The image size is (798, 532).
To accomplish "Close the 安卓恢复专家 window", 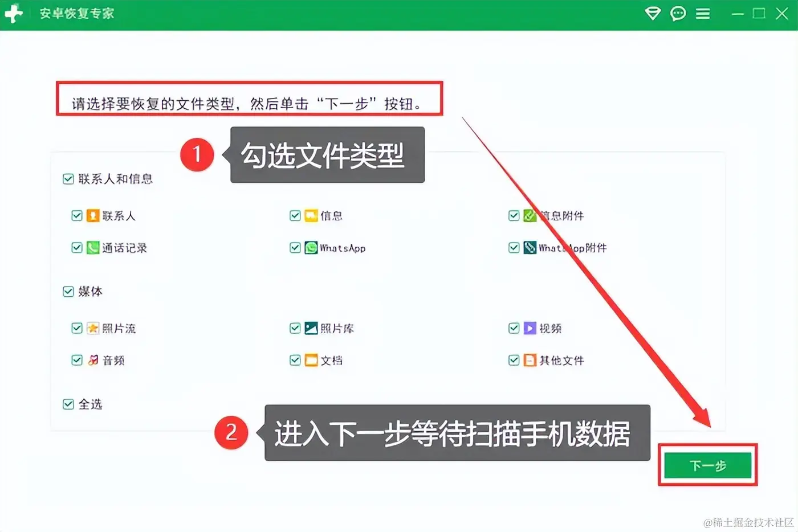I will coord(782,14).
